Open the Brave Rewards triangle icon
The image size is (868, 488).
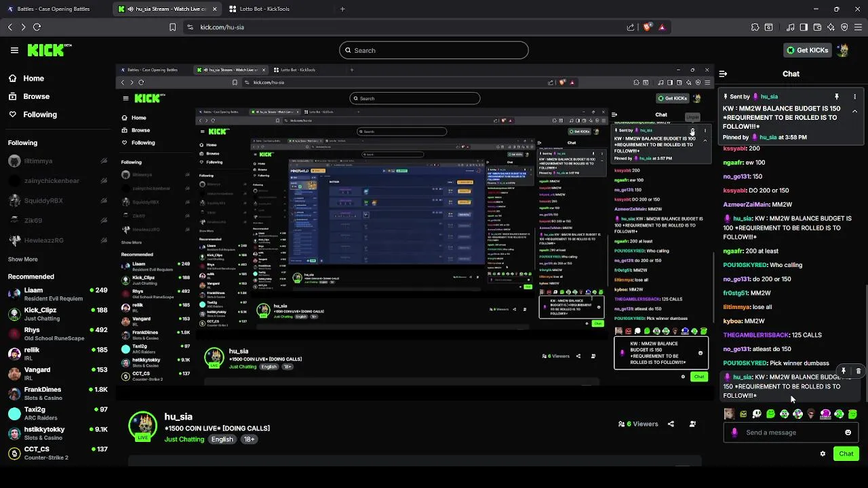(662, 27)
